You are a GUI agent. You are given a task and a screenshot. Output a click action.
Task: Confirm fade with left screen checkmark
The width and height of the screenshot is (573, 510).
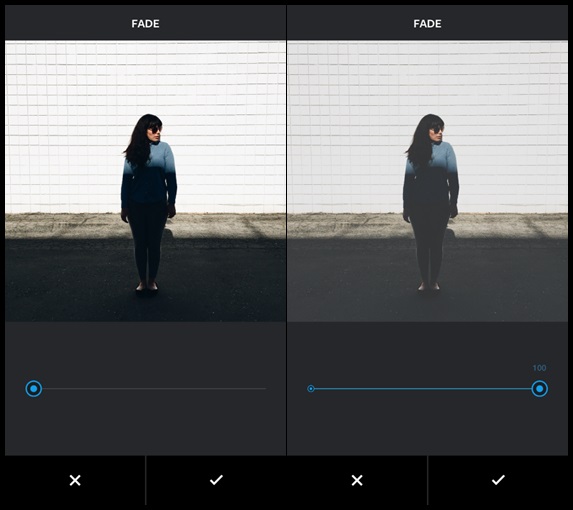tap(216, 480)
